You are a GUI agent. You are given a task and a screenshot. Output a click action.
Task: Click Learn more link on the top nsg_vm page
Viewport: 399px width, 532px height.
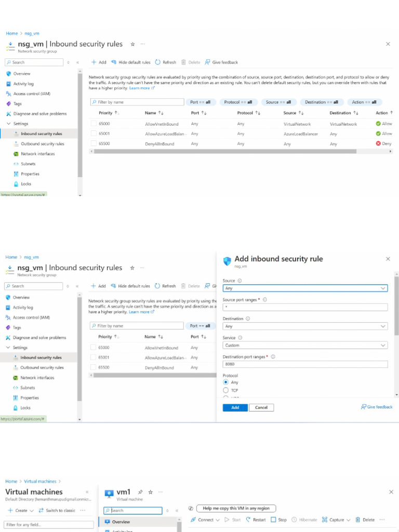pos(142,88)
